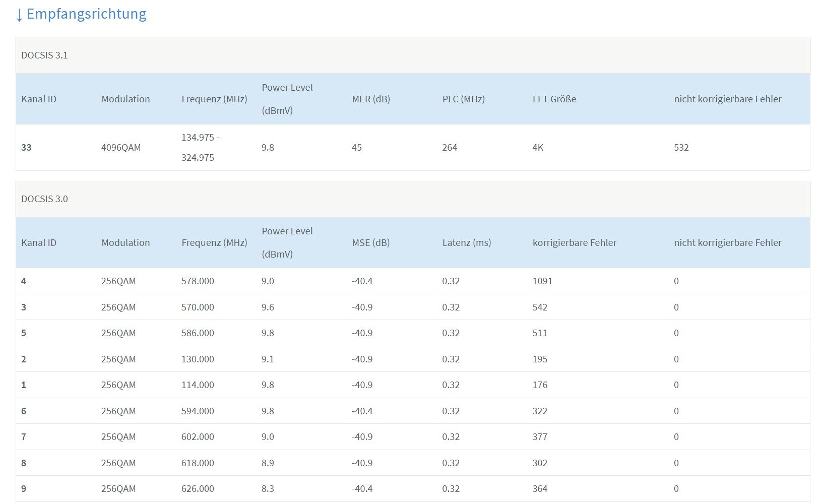Image resolution: width=819 pixels, height=504 pixels.
Task: Click latency 0.32 in the 602.000 row
Action: click(451, 437)
